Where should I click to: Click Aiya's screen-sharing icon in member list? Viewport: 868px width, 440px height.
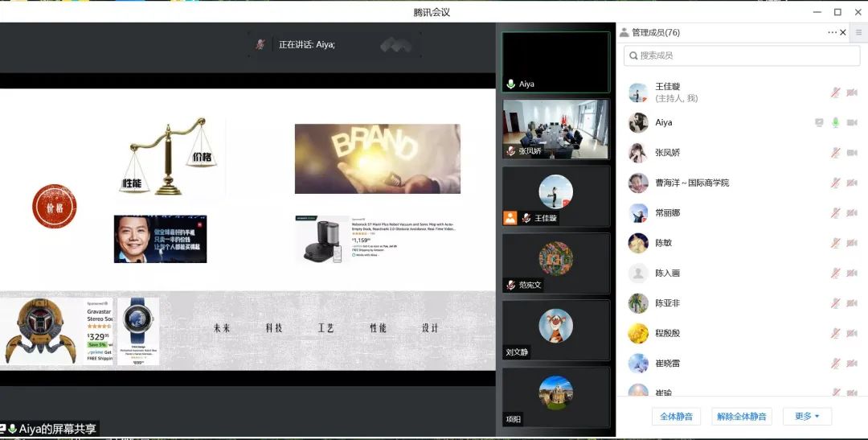(x=819, y=122)
